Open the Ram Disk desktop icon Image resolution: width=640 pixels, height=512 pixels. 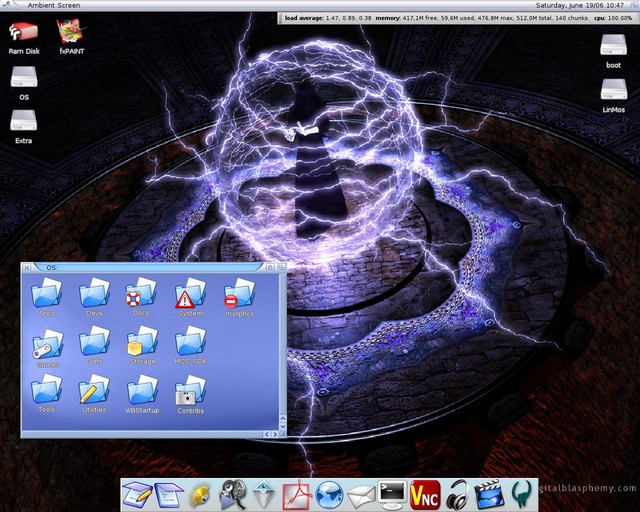pos(24,38)
